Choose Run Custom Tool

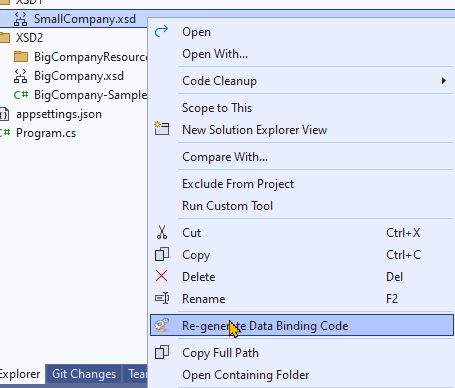tap(227, 206)
